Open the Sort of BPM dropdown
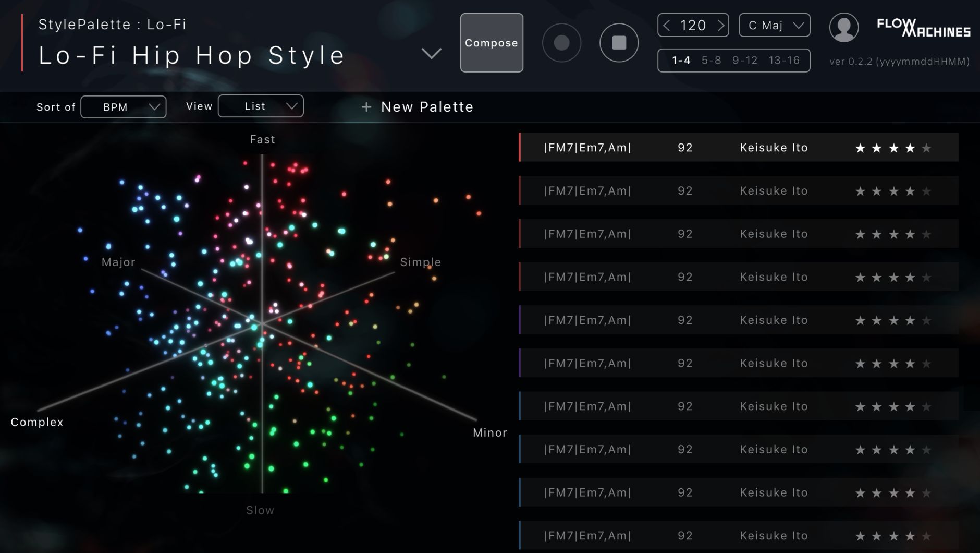 click(x=124, y=107)
